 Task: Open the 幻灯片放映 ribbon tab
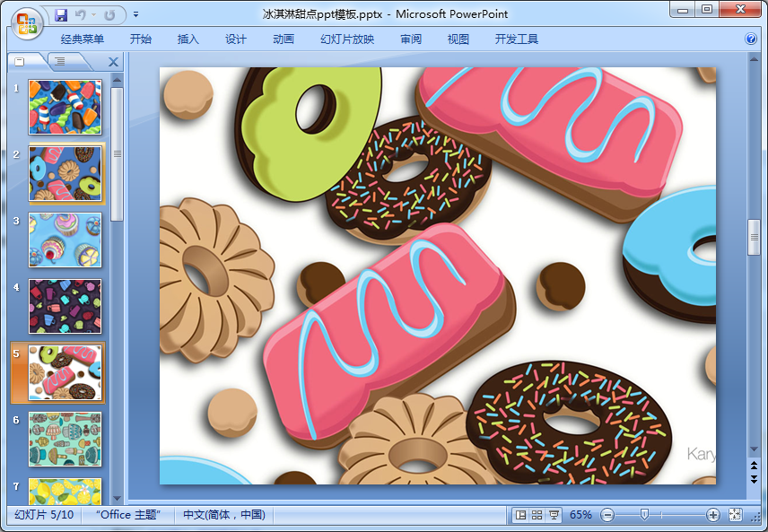347,39
